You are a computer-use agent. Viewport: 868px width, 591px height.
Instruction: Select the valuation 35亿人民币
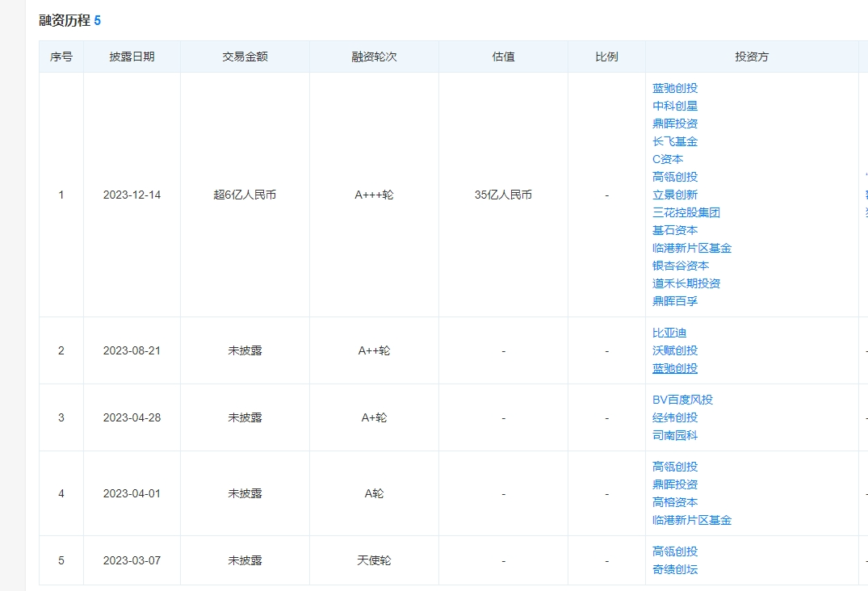[503, 195]
